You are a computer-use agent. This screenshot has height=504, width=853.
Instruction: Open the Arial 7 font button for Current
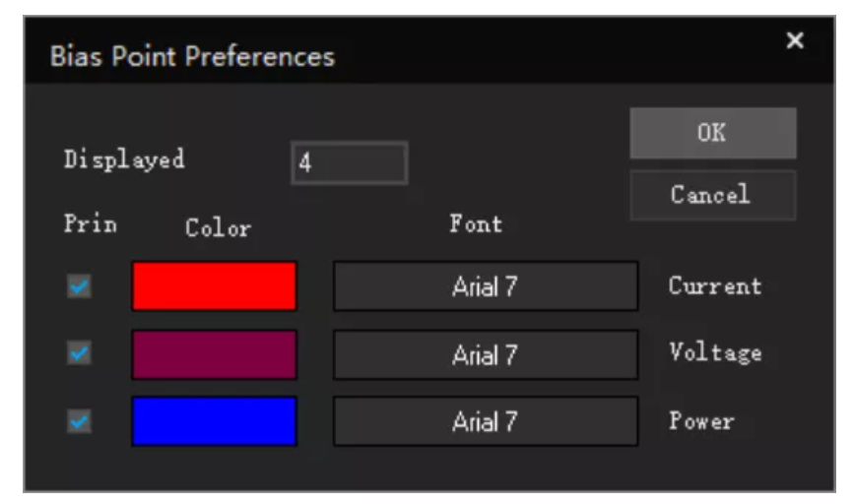tap(486, 286)
